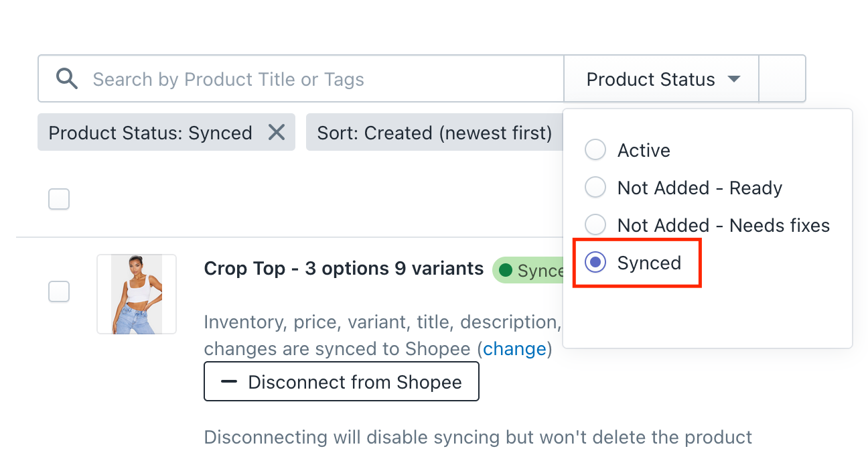This screenshot has height=465, width=868.
Task: Click the green Synced status badge
Action: 529,270
